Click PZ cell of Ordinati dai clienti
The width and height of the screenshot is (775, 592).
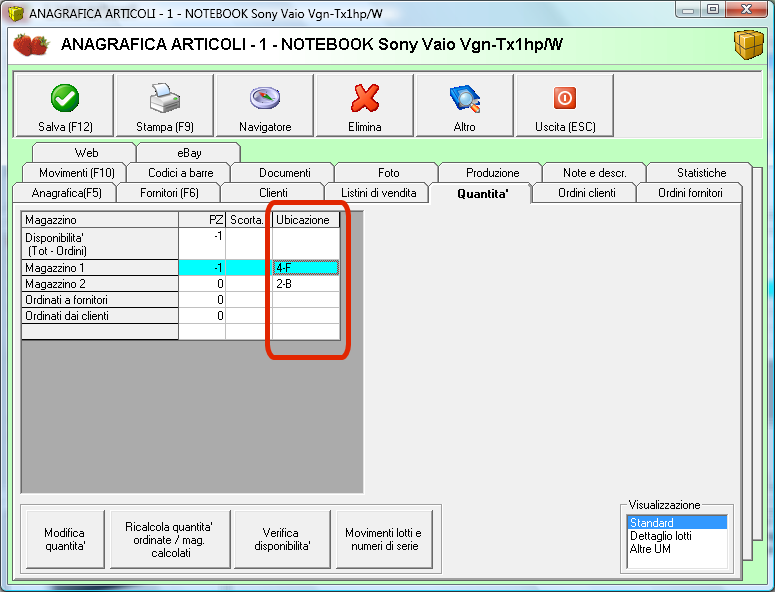[202, 316]
